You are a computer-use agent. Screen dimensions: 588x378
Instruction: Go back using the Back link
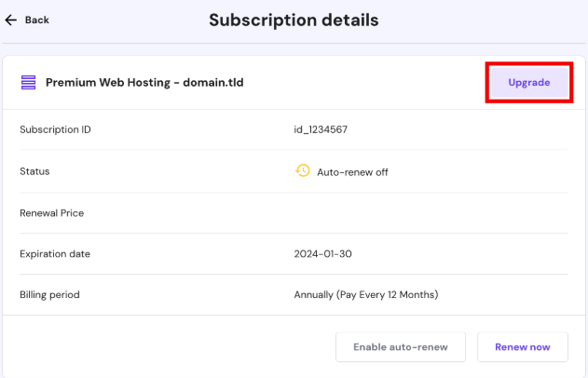coord(37,20)
